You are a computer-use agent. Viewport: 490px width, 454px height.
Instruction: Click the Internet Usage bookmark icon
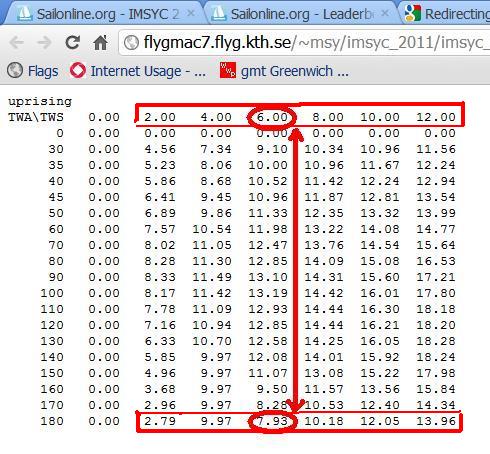78,70
